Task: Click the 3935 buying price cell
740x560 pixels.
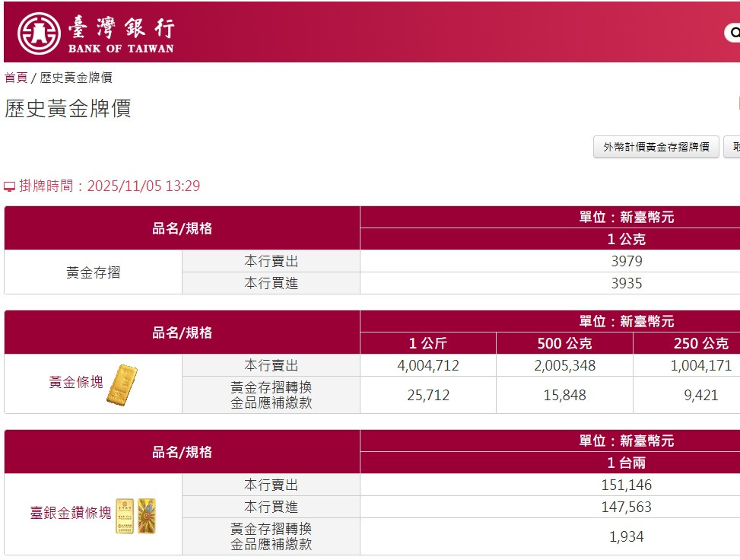Action: point(627,283)
